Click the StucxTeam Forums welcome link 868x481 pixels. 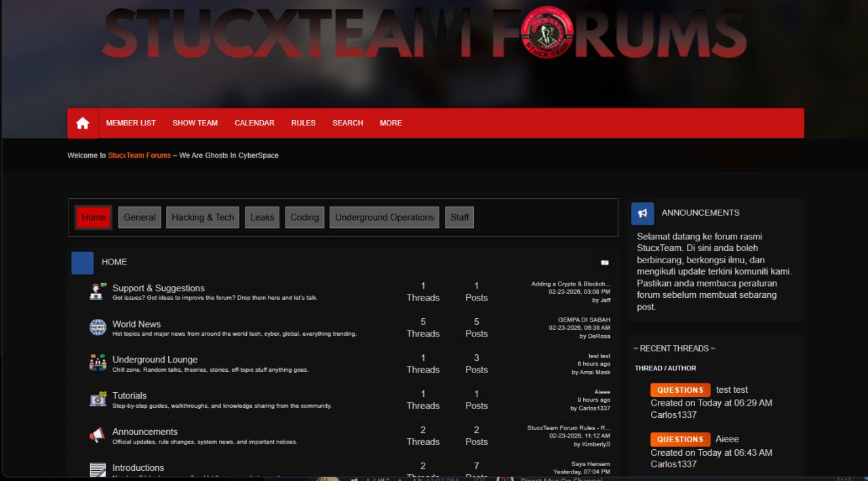click(139, 155)
